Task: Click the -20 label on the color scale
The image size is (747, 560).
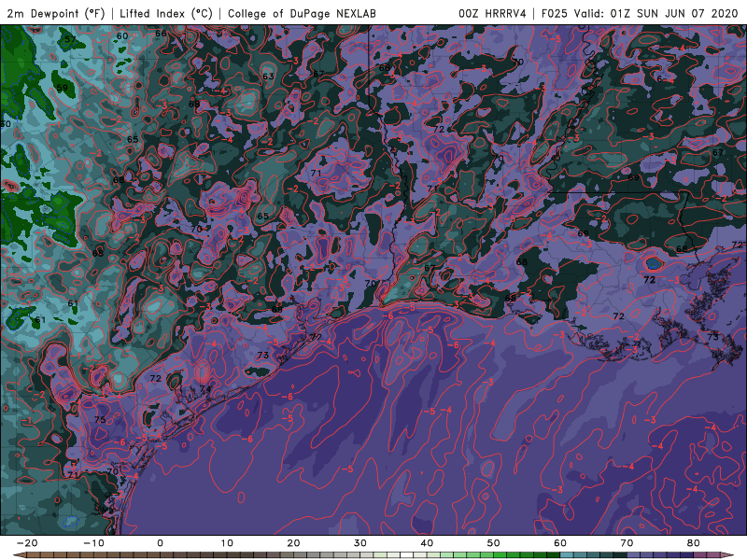Action: [x=27, y=543]
